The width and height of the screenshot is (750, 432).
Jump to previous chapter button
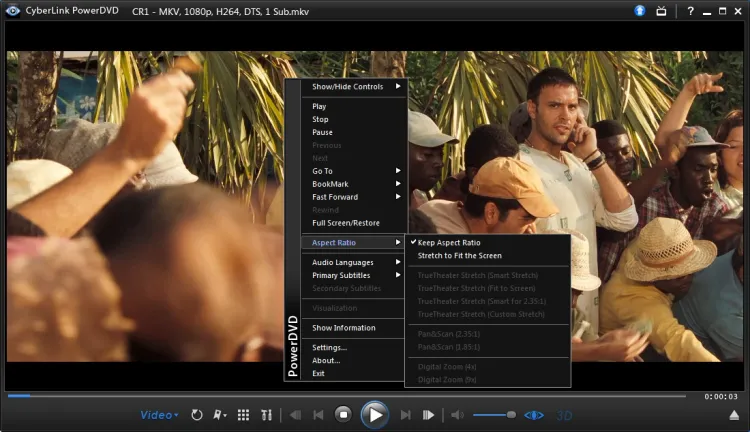(318, 415)
